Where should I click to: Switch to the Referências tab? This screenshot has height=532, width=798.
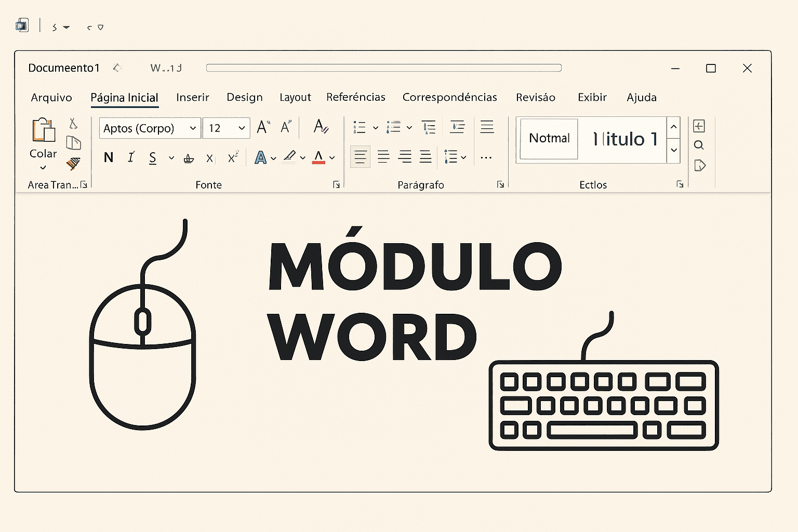[355, 98]
